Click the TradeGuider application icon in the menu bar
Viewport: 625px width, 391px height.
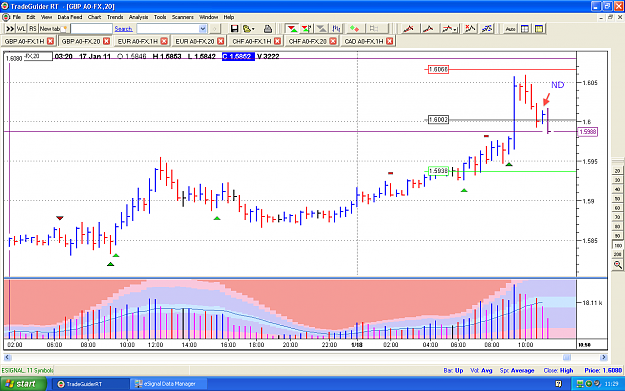(x=6, y=17)
